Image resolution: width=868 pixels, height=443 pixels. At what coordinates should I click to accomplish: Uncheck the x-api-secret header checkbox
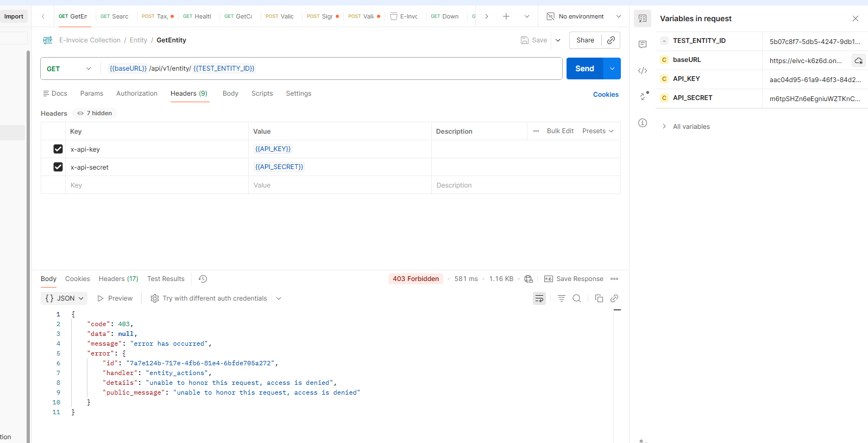click(58, 167)
